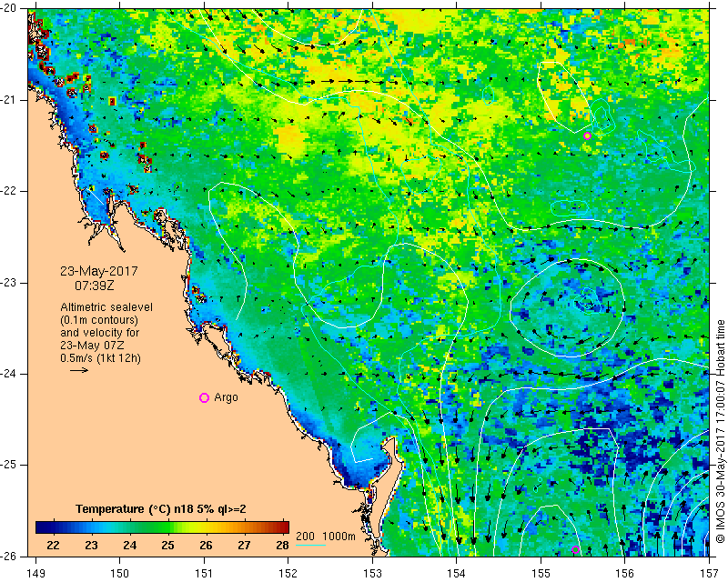
Task: Click the latitude axis label "-22"
Action: click(x=9, y=191)
